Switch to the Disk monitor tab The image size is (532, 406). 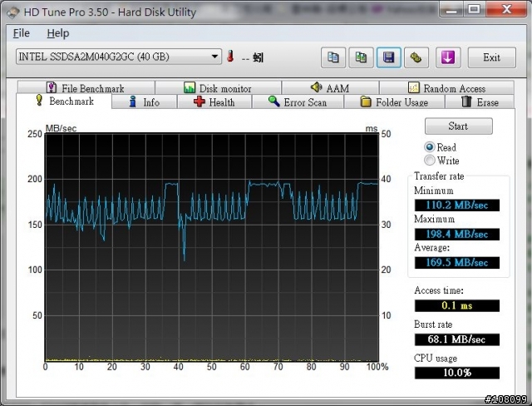click(x=218, y=88)
